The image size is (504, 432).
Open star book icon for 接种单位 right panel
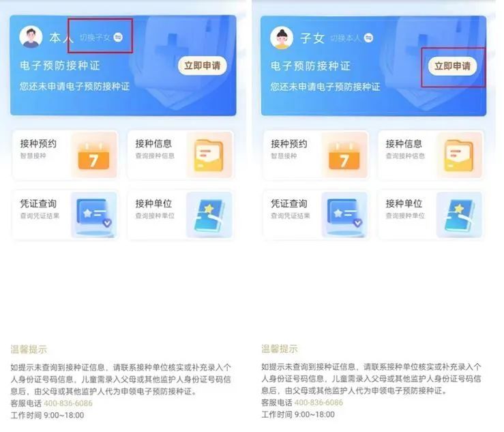tap(459, 215)
